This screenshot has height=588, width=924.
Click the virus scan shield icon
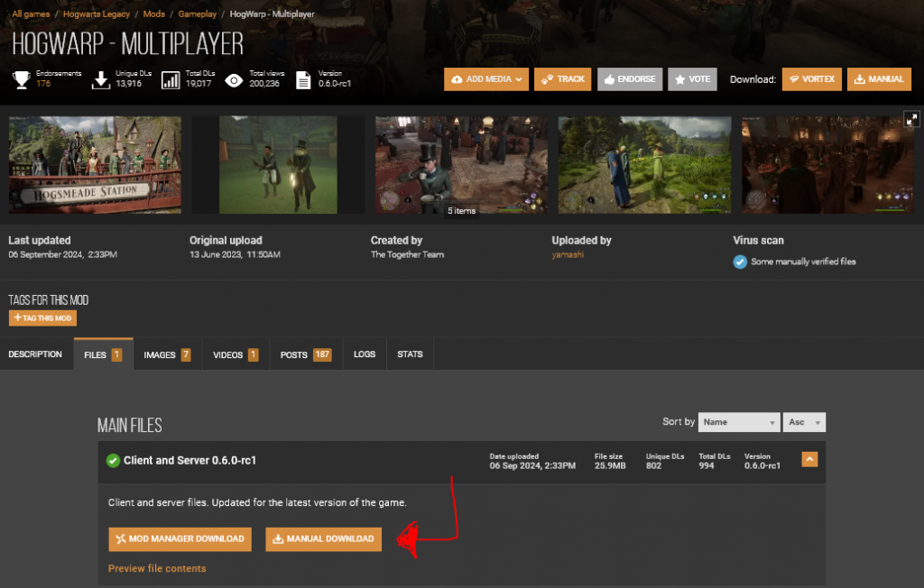point(740,262)
